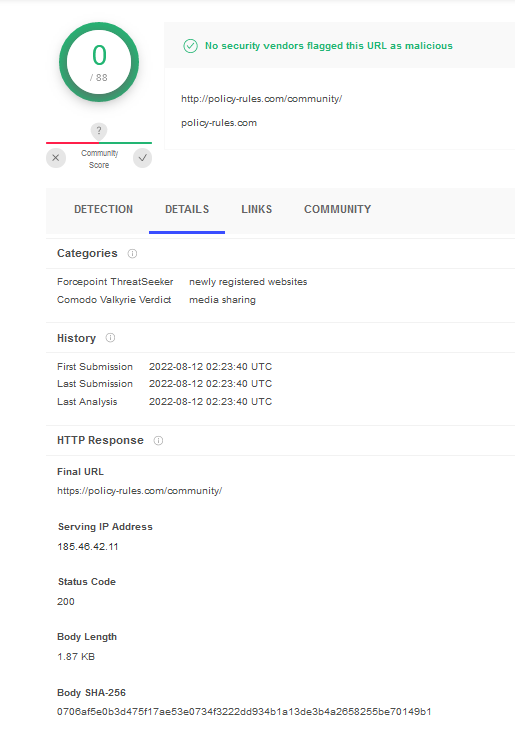Click 'newly registered websites' category value
515x732 pixels.
tap(248, 282)
